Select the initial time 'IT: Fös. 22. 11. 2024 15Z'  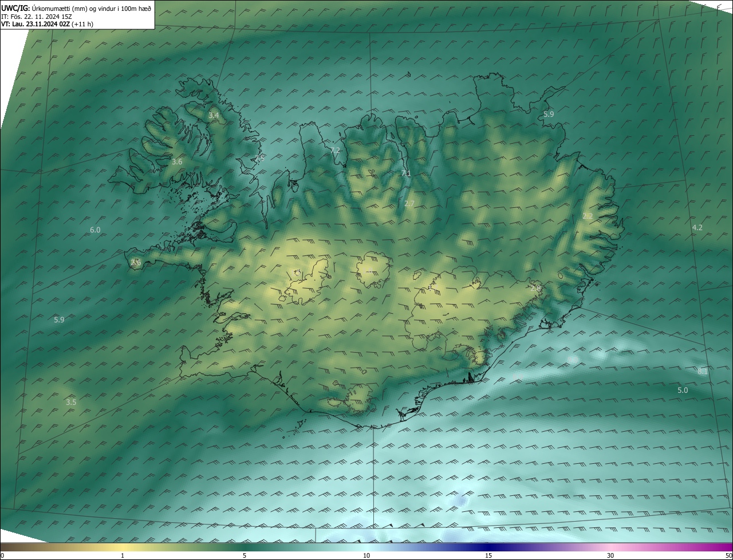click(x=36, y=17)
